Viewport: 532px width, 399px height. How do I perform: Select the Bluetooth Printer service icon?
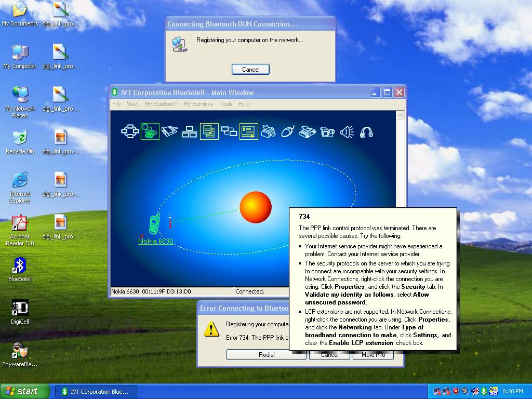[268, 131]
